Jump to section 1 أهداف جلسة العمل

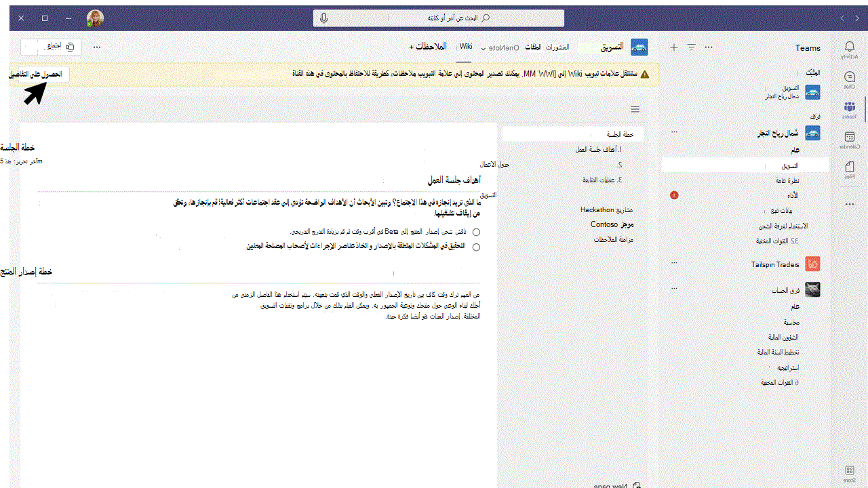point(599,149)
